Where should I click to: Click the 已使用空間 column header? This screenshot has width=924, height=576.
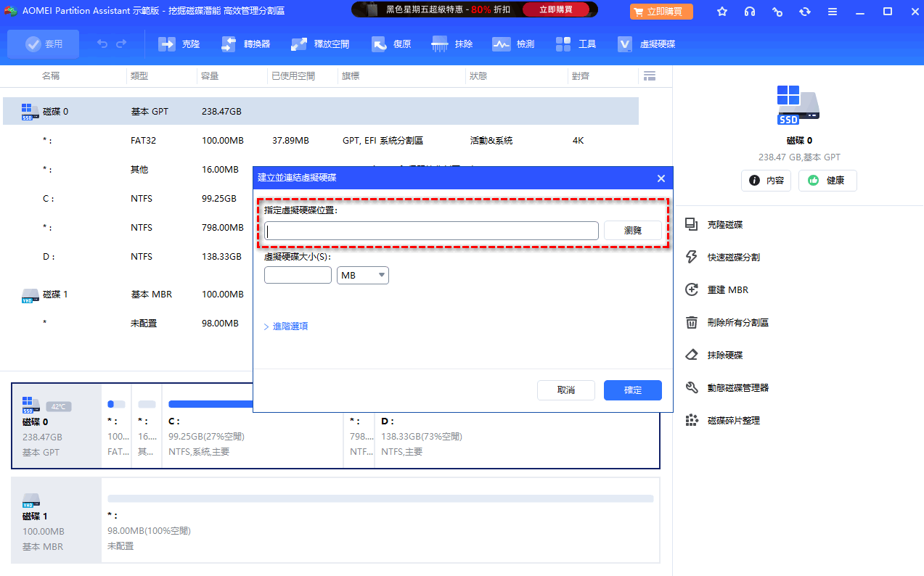(x=293, y=75)
